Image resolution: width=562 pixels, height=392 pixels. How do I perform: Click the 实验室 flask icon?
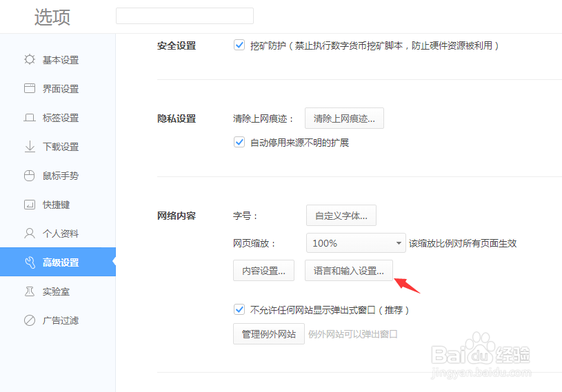30,291
